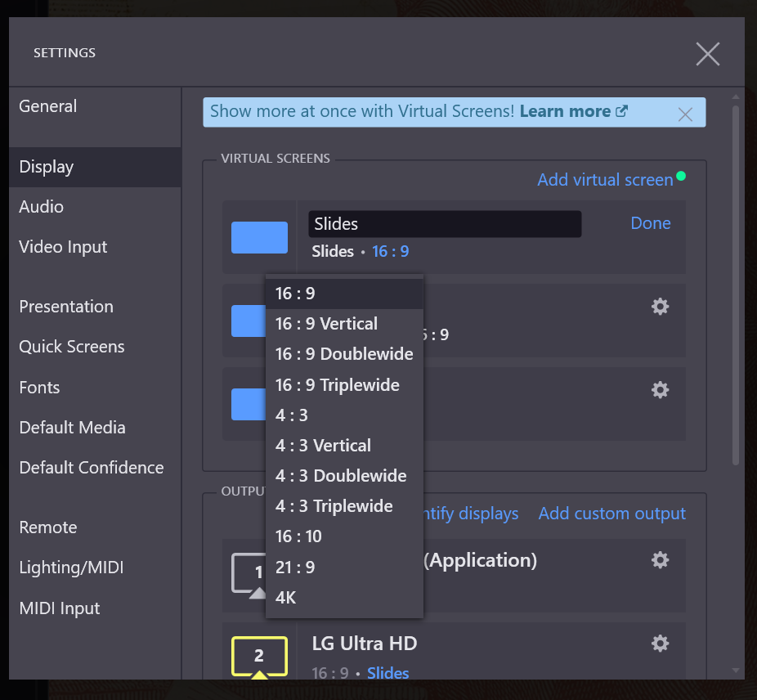
Task: Open Remote settings
Action: pyautogui.click(x=95, y=527)
